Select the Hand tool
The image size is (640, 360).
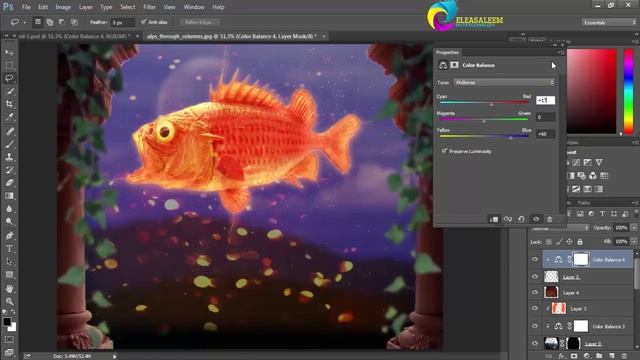pyautogui.click(x=9, y=289)
